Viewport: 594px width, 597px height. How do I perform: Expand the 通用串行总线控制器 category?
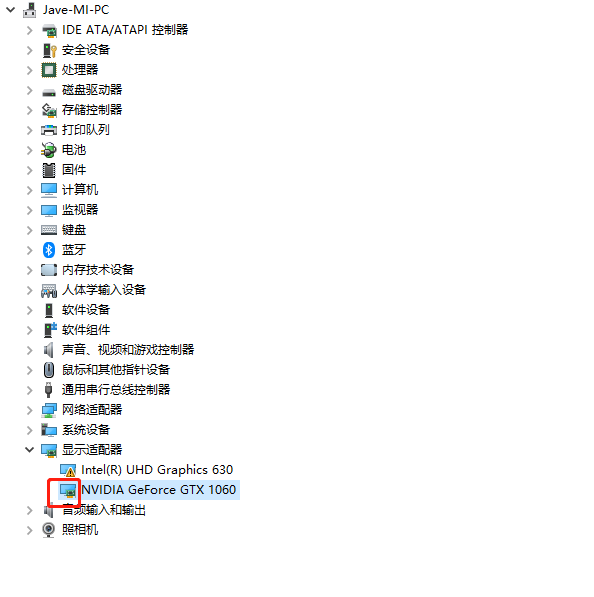coord(29,390)
